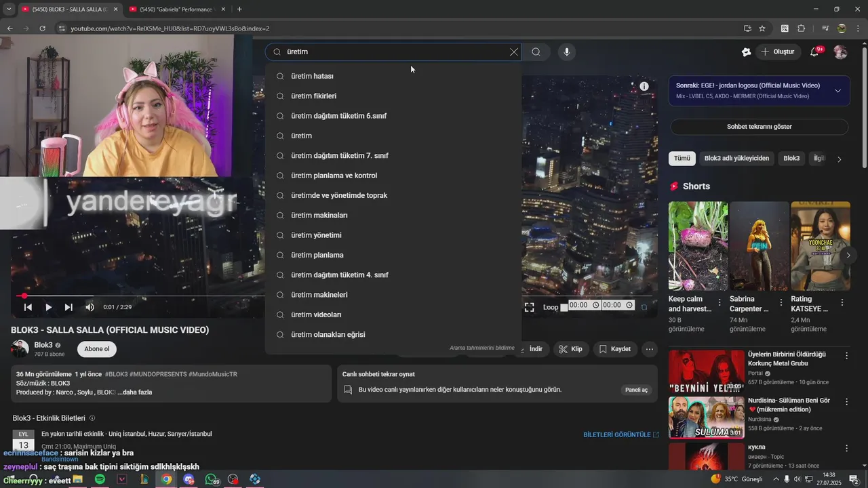Go back in browser history

coord(9,28)
